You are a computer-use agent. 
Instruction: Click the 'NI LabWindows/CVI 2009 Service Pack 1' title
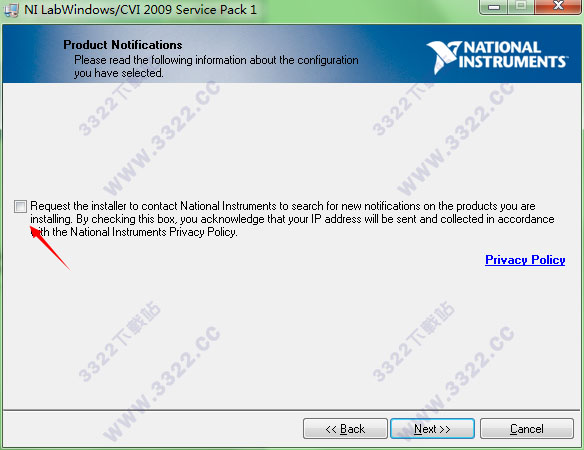pyautogui.click(x=140, y=10)
